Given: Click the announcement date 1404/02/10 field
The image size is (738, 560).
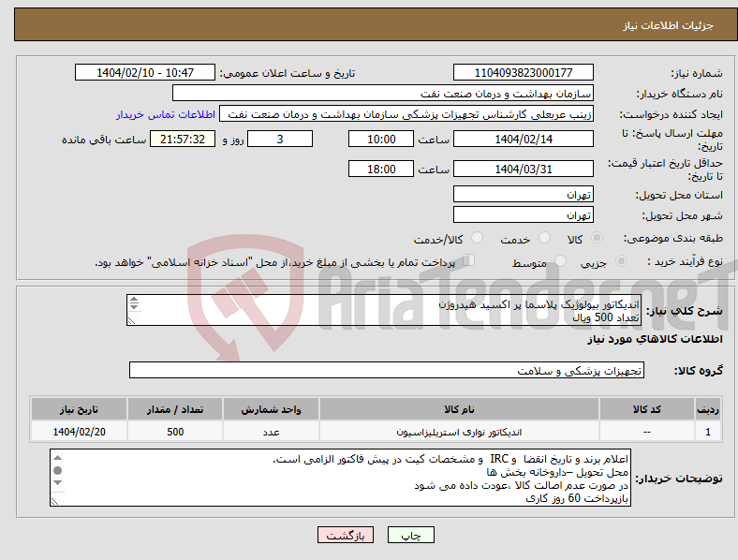Looking at the screenshot, I should pyautogui.click(x=145, y=72).
